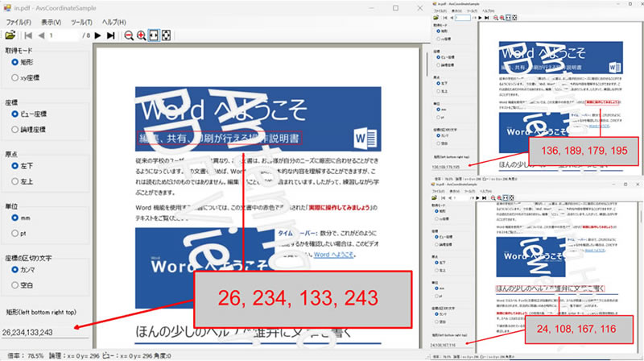Click page number field in the 136,189,179,195 window
Screen dimensions: 644x361
pyautogui.click(x=463, y=18)
